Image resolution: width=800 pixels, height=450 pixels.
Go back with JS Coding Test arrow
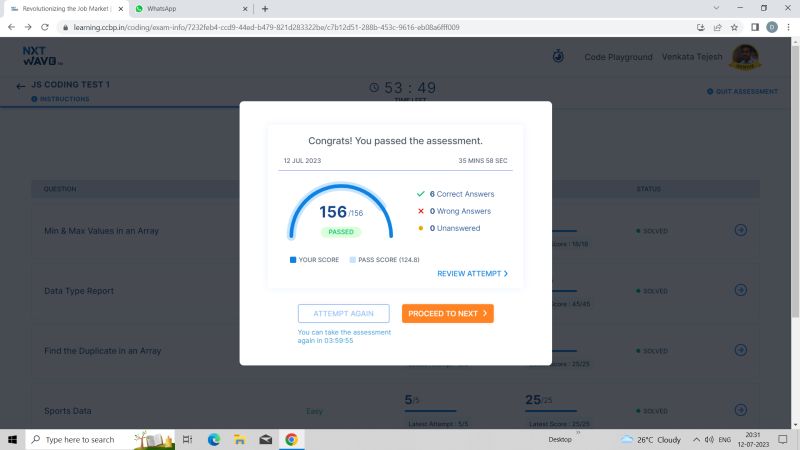point(20,86)
